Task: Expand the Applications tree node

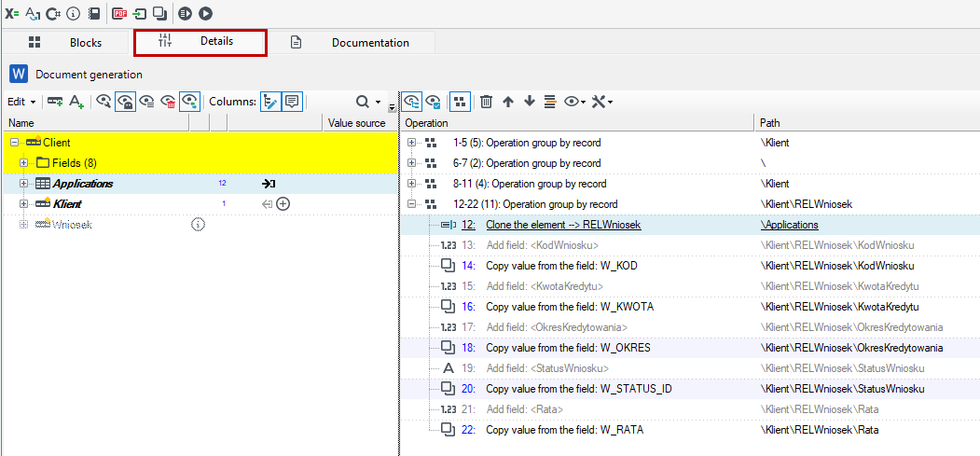Action: (x=23, y=184)
